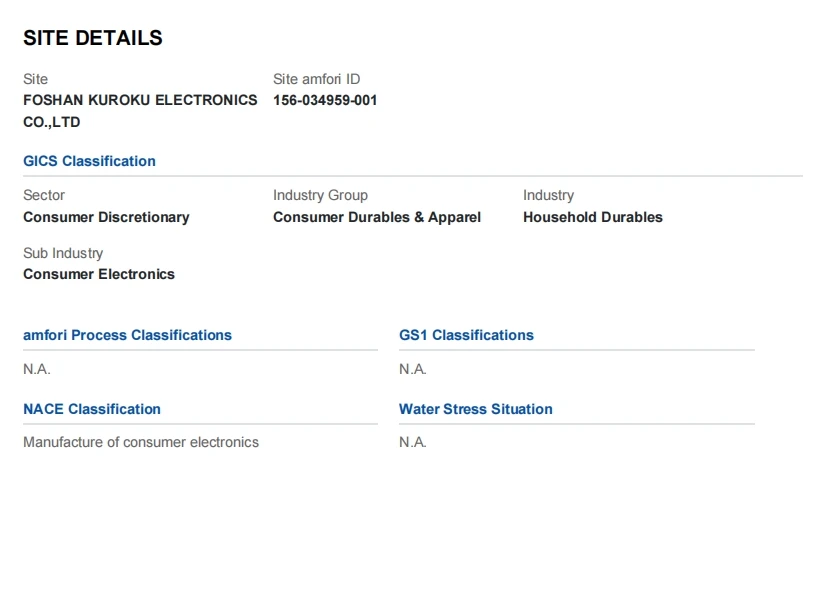Image resolution: width=817 pixels, height=614 pixels.
Task: Click the Sub Industry field label
Action: click(63, 253)
